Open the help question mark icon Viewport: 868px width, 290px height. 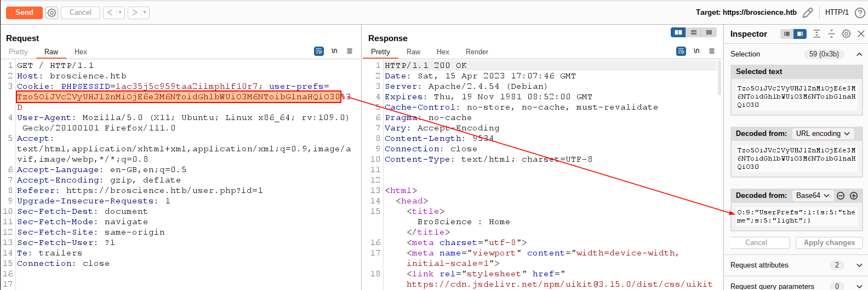click(x=860, y=13)
